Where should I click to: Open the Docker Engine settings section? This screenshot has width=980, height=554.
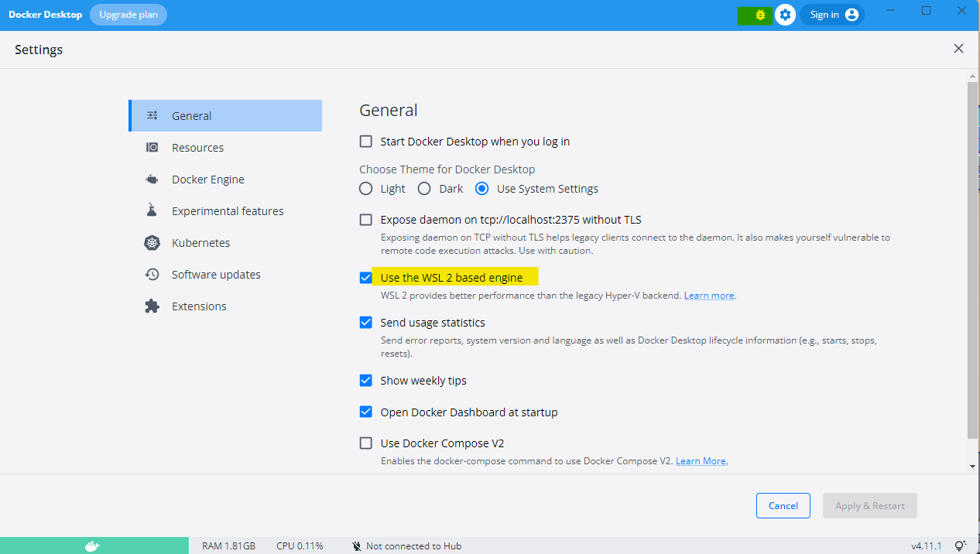[x=225, y=179]
